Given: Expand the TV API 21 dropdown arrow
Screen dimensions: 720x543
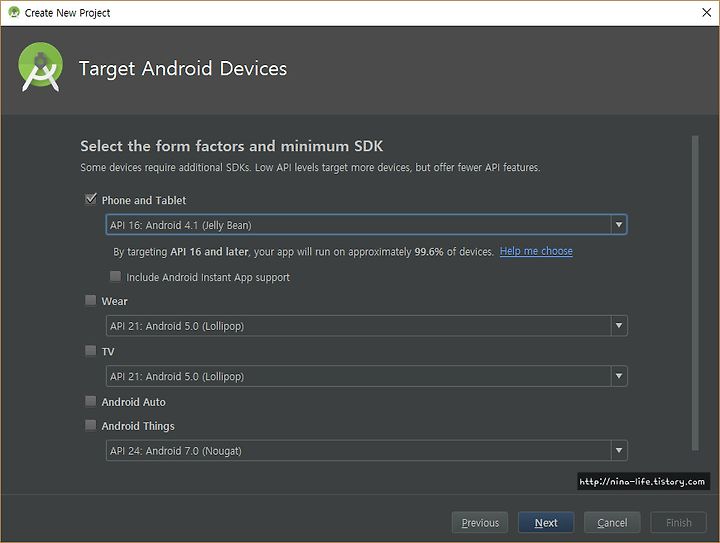Looking at the screenshot, I should point(619,376).
